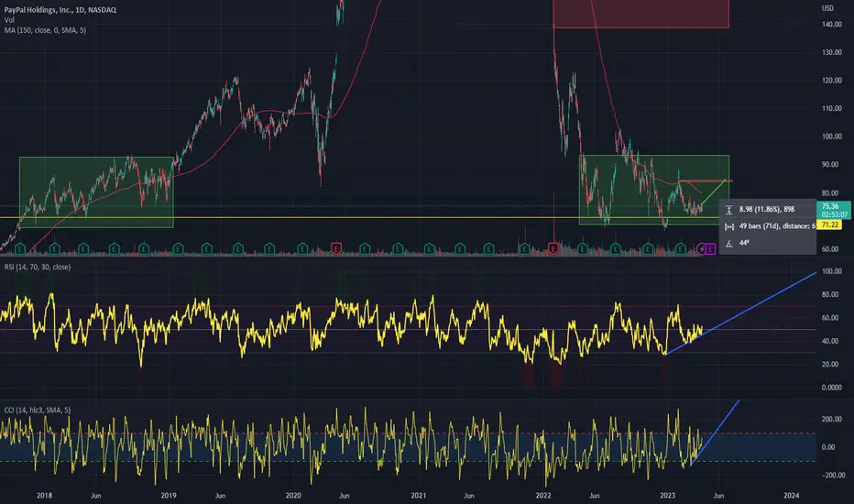854x504 pixels.
Task: Select the CCI (14, hlc3, SMA, 5) legend
Action: (37, 410)
